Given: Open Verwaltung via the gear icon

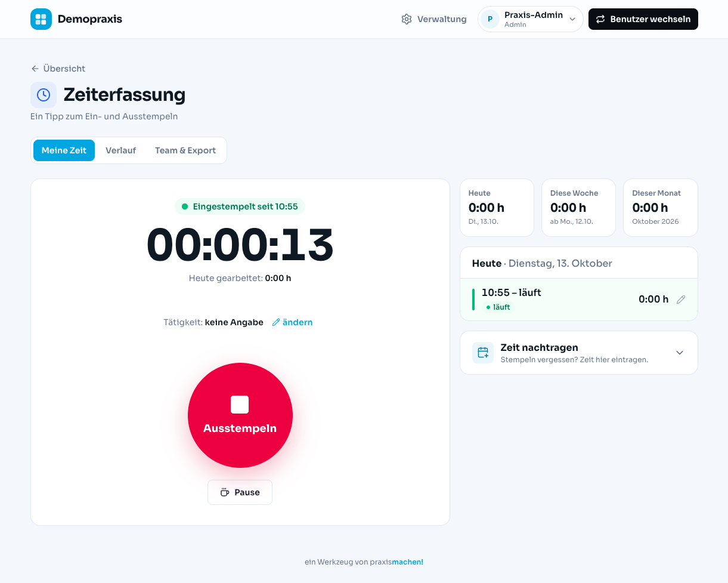Looking at the screenshot, I should (407, 19).
